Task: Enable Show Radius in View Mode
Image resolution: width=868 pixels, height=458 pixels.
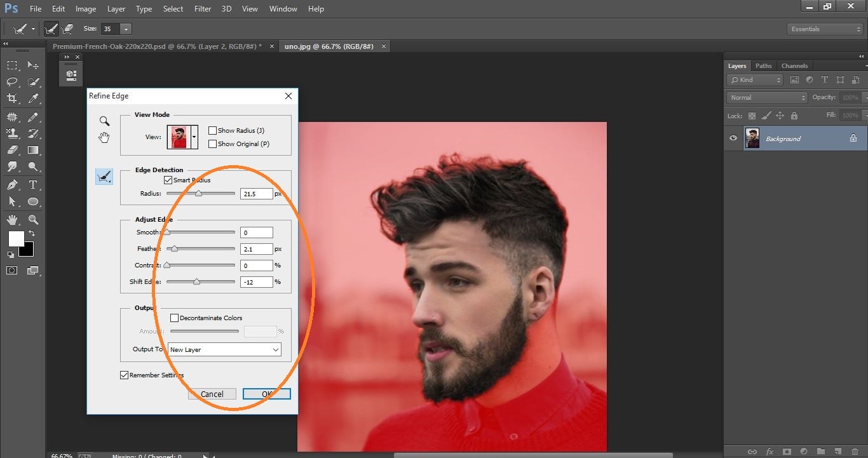Action: pyautogui.click(x=213, y=130)
